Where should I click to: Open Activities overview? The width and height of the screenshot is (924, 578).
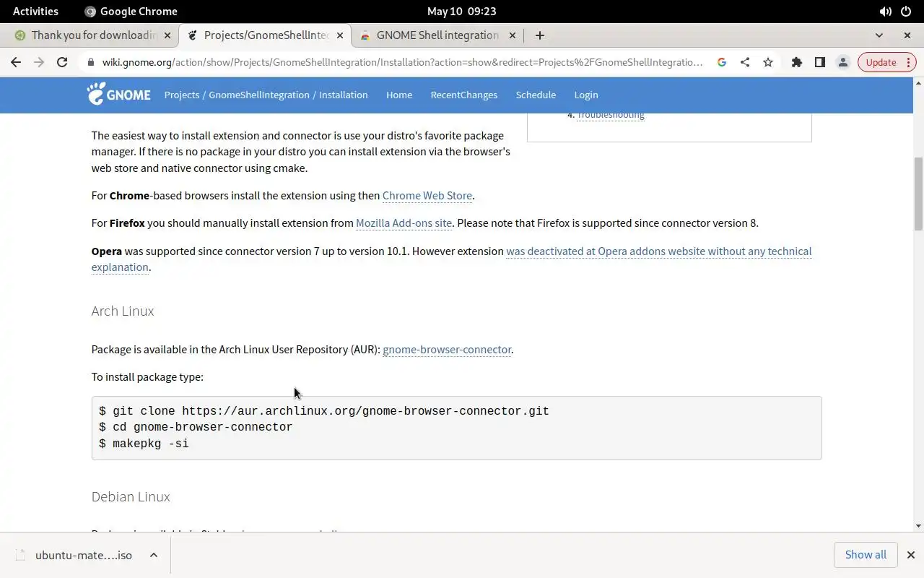[35, 11]
